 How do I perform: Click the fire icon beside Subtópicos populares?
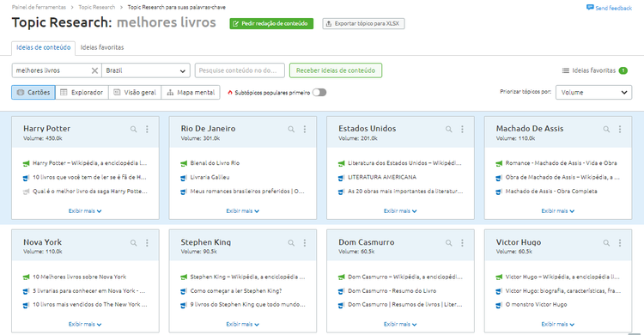pyautogui.click(x=230, y=93)
